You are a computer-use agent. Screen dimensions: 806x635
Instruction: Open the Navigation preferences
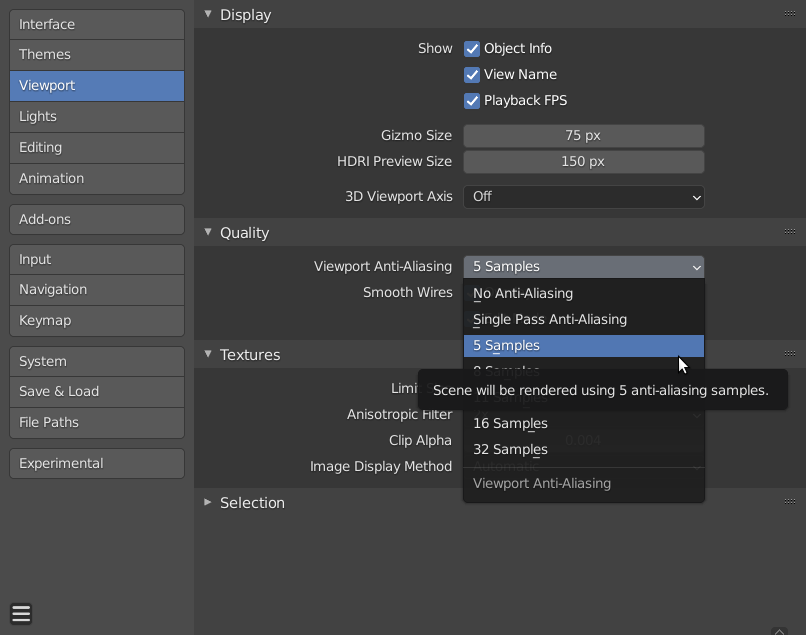tap(96, 289)
